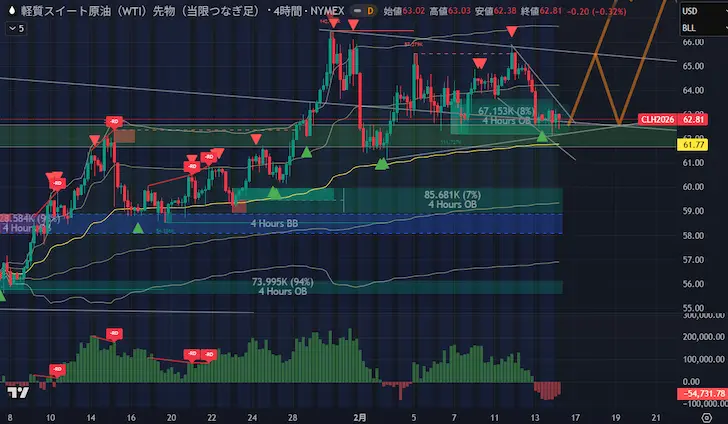
Task: Click the green up-triangle signal near February 13
Action: 543,136
